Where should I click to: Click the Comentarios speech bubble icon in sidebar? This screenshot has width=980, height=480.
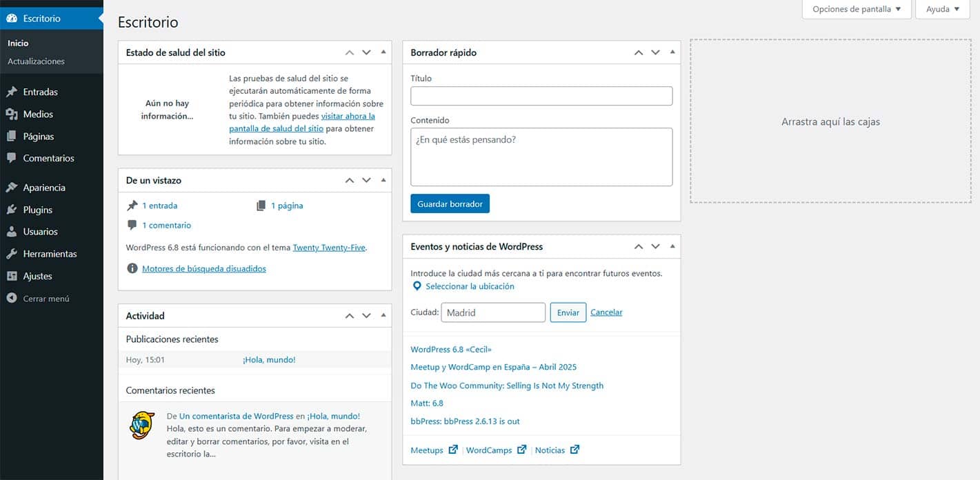coord(12,158)
